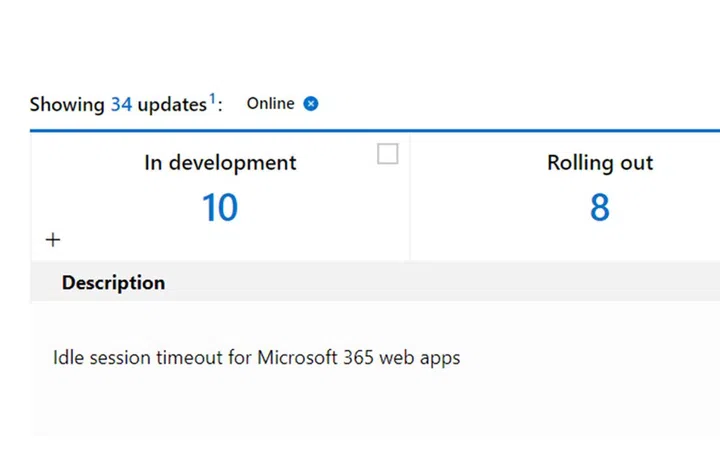Remove the Online filter with the x icon

coord(311,103)
